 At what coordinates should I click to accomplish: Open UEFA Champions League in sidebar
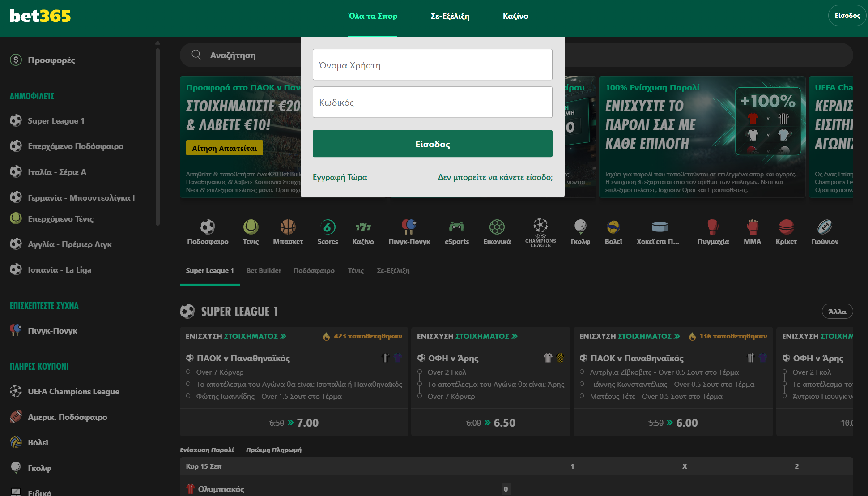73,391
